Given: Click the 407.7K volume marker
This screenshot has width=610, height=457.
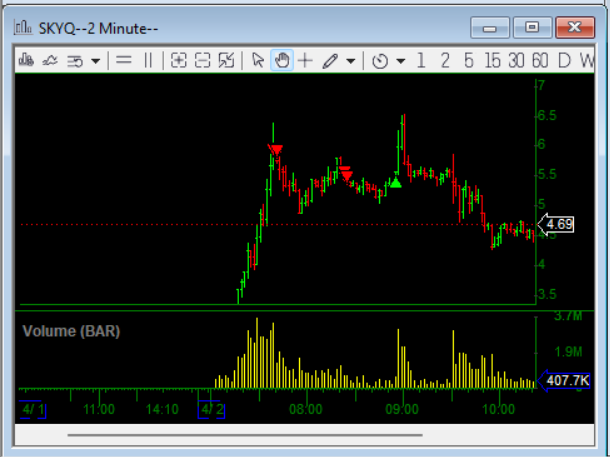Looking at the screenshot, I should click(564, 380).
